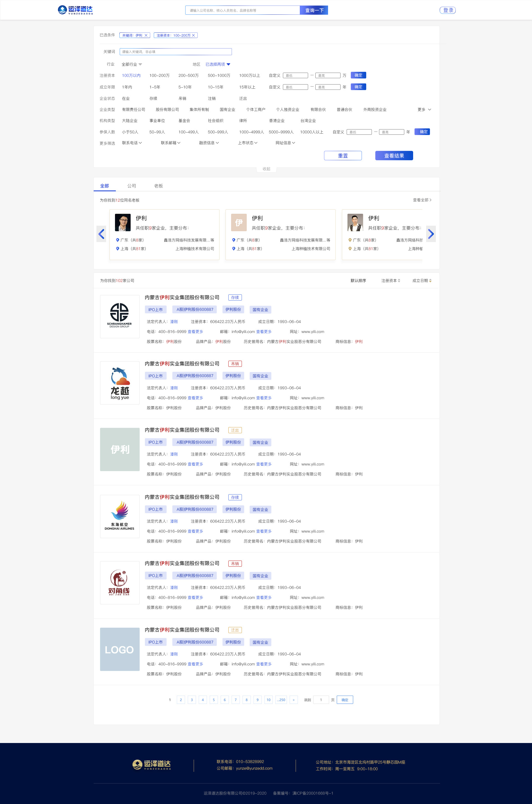The width and height of the screenshot is (532, 804).
Task: Click the footer 运泽道达 logo
Action: click(151, 765)
